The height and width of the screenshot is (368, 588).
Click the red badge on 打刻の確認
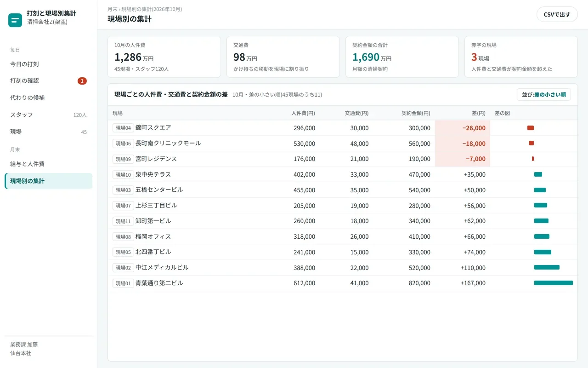[x=82, y=81]
